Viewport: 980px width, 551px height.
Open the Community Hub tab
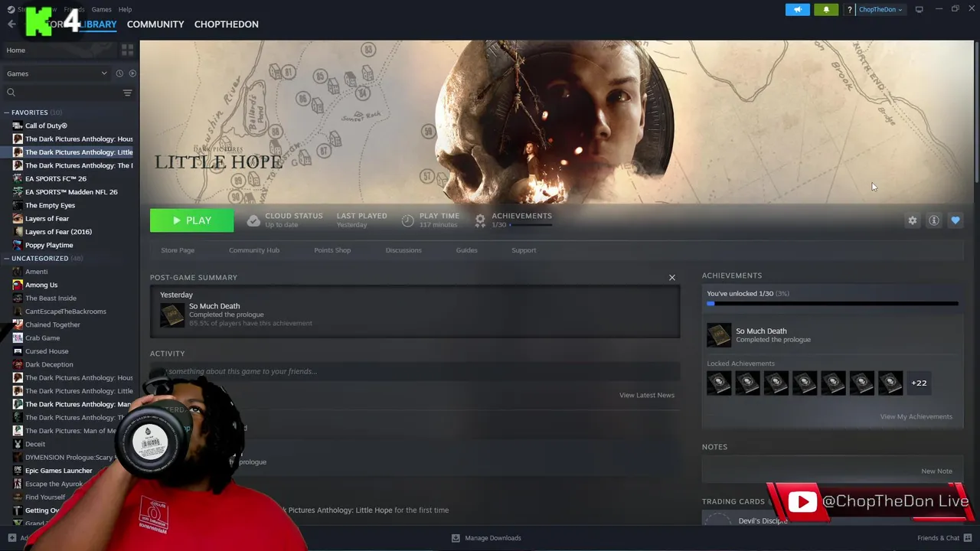point(254,250)
